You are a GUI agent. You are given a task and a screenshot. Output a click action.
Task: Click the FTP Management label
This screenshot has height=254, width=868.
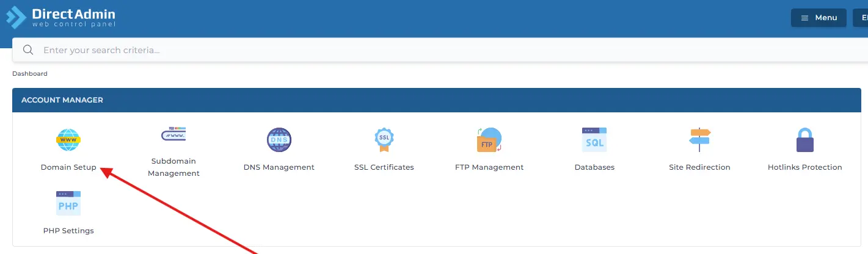coord(489,167)
